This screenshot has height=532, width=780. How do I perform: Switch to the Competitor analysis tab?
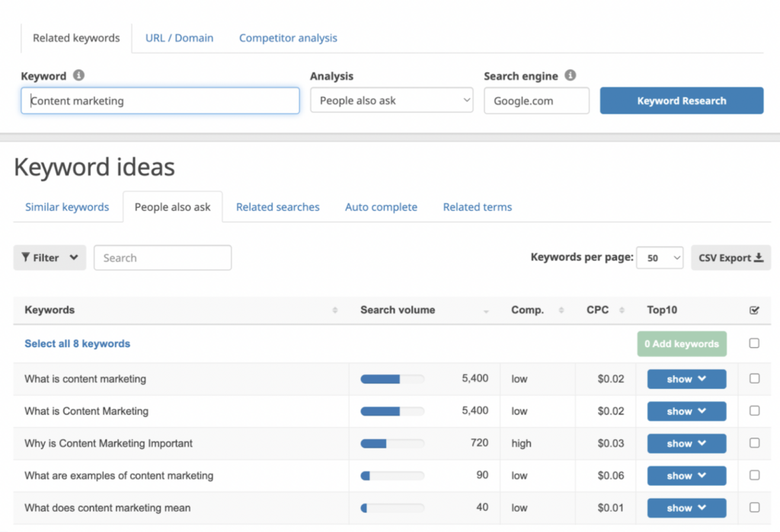[x=288, y=37]
